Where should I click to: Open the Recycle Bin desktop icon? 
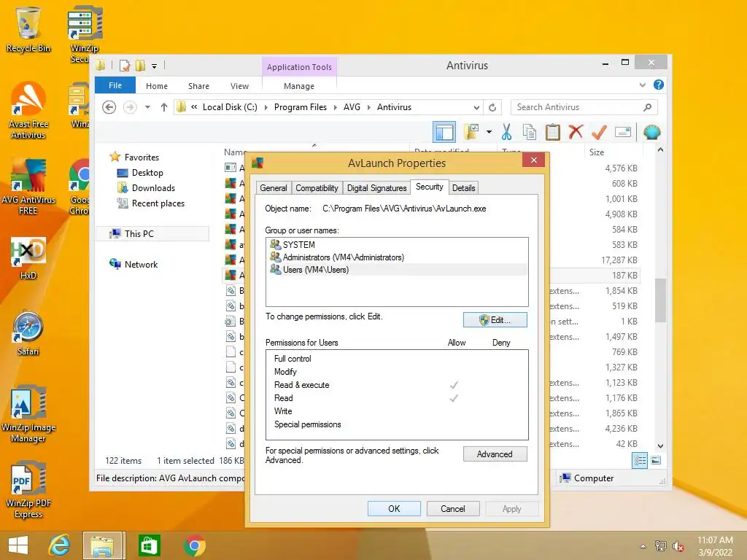tap(28, 28)
